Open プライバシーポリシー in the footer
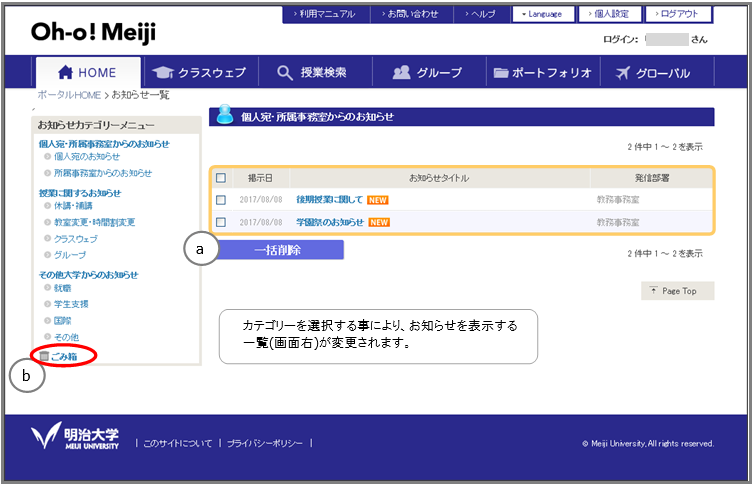 (265, 443)
